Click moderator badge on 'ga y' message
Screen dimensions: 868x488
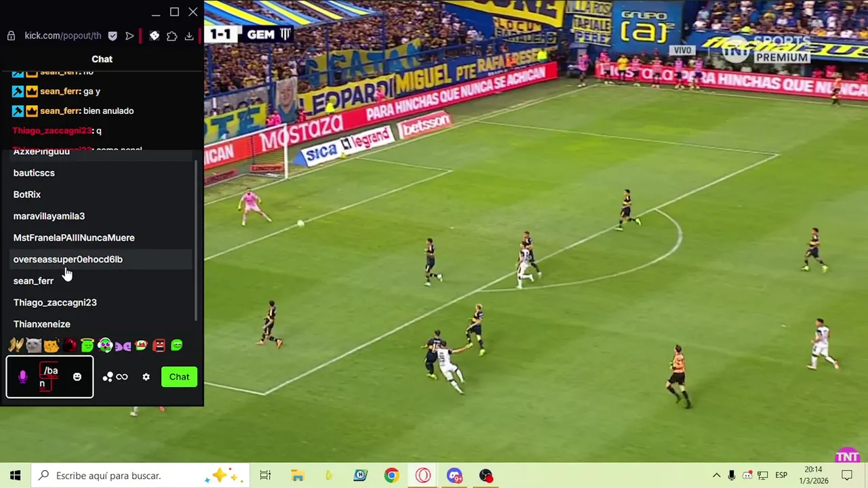tap(18, 91)
